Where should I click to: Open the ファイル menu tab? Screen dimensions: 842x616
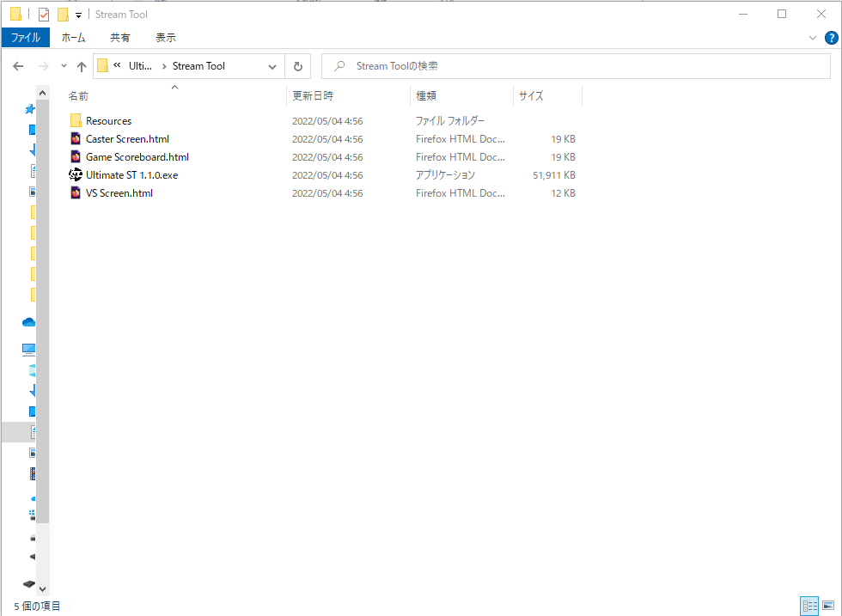(x=26, y=38)
